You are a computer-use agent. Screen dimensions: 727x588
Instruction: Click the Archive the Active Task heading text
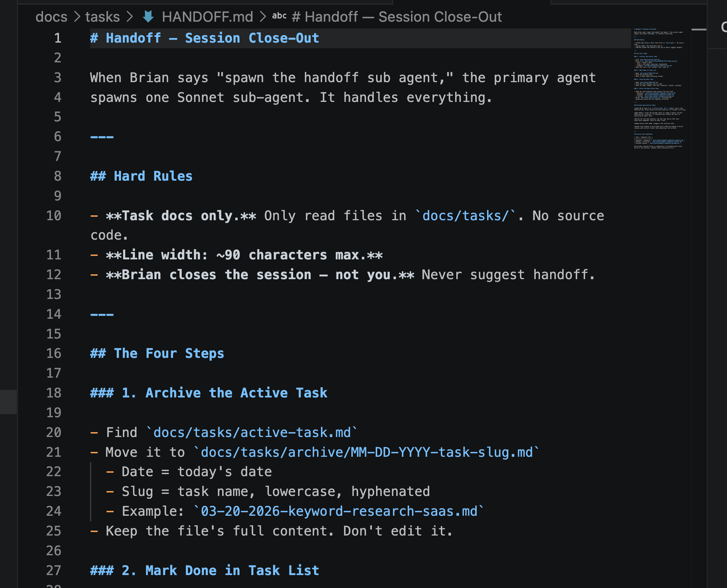click(x=236, y=393)
